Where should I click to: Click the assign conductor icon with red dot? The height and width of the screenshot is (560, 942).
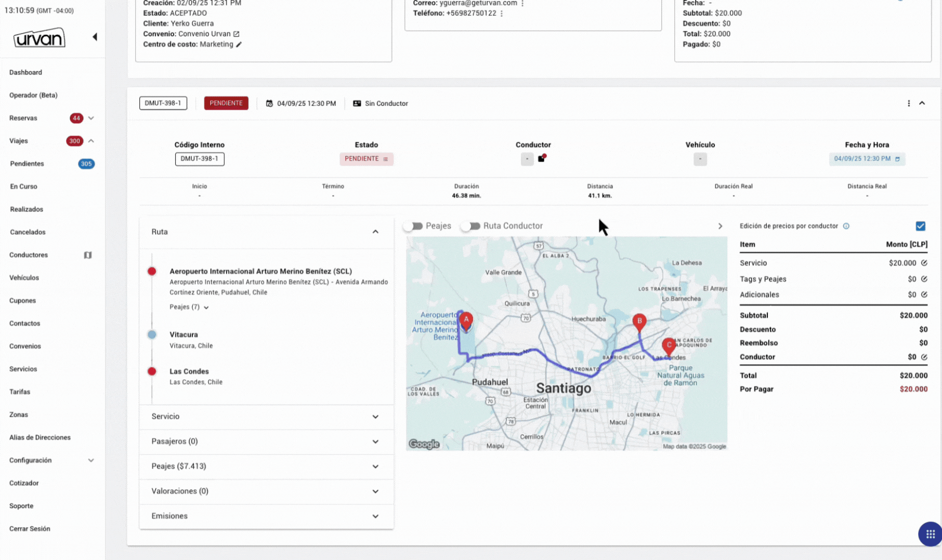pyautogui.click(x=542, y=158)
